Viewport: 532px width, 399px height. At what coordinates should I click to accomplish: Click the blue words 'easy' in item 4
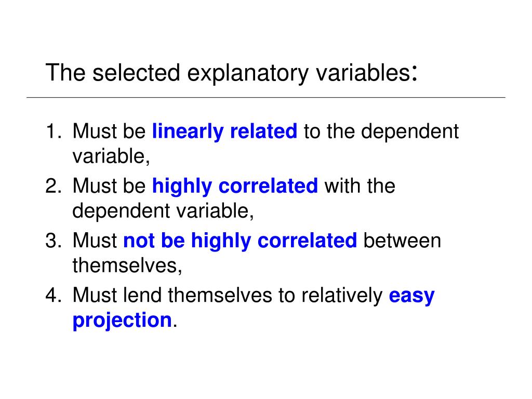point(411,296)
